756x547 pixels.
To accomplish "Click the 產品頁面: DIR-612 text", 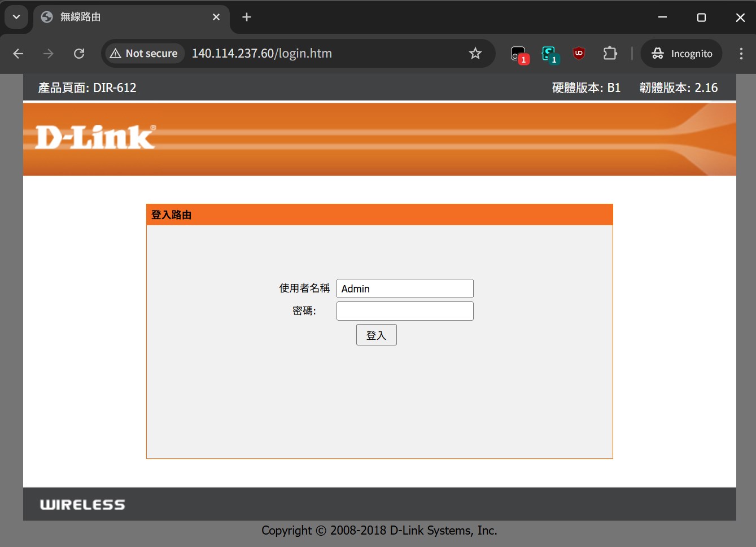I will click(87, 87).
